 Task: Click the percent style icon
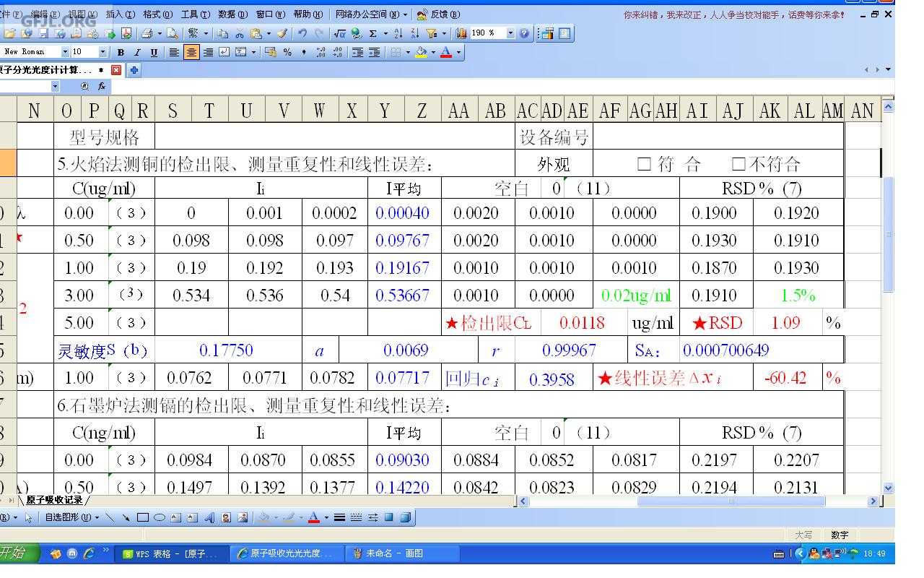(x=287, y=52)
